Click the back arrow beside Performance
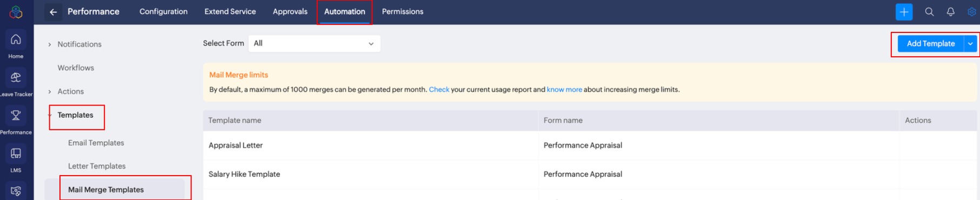The height and width of the screenshot is (200, 980). pos(53,12)
